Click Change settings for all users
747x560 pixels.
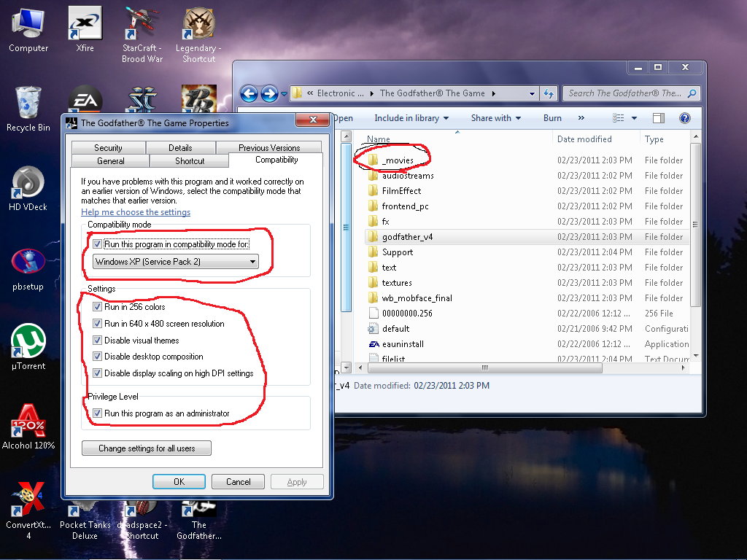146,448
